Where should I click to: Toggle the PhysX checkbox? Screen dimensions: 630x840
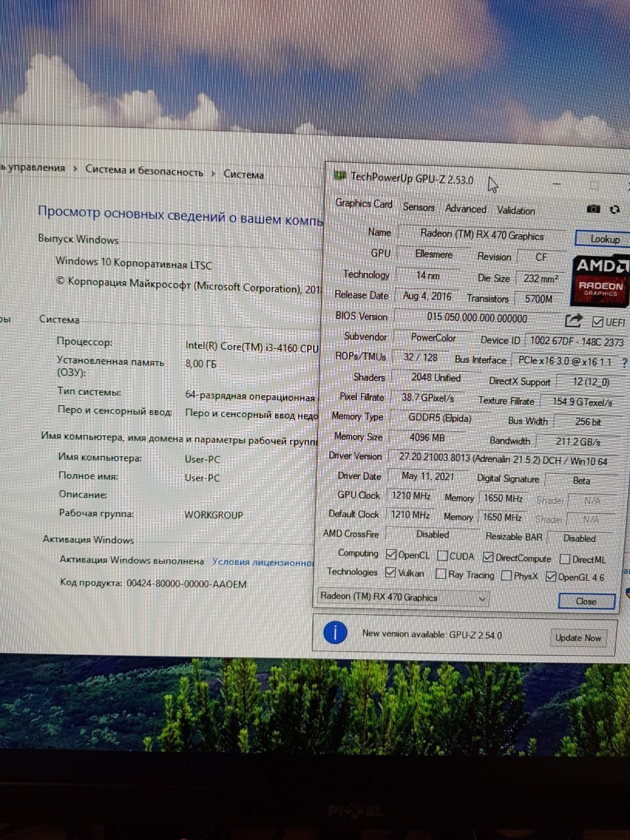point(506,576)
